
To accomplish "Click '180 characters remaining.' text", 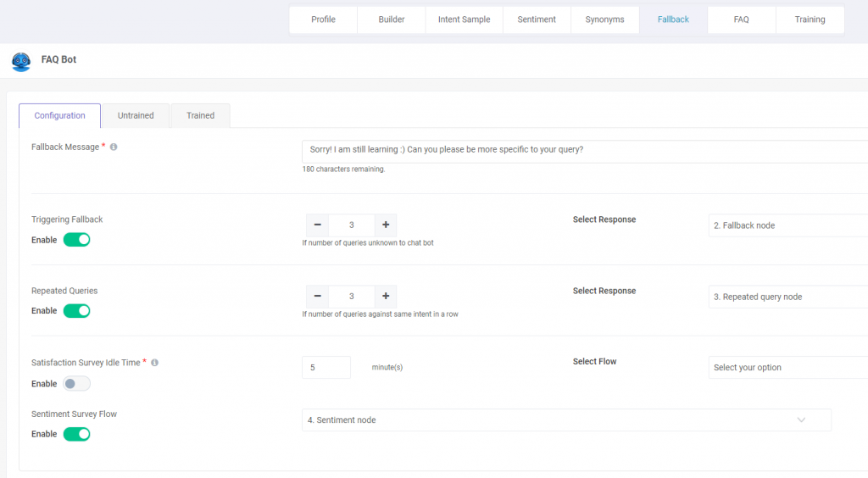I will click(x=343, y=170).
